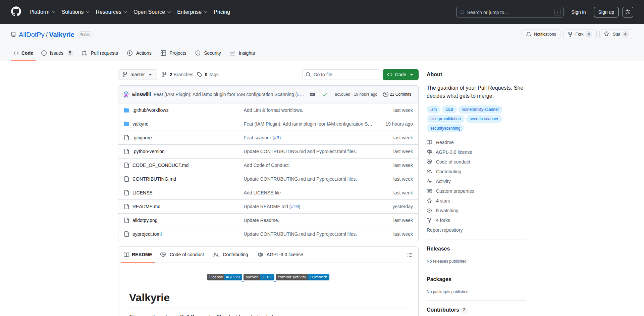Click the Sign up button
The height and width of the screenshot is (316, 644).
coord(606,12)
